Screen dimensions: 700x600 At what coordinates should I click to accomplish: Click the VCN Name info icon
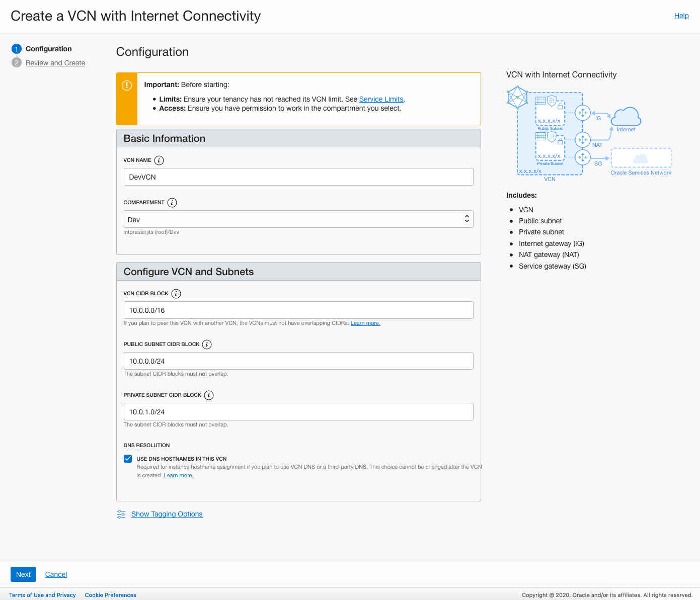click(x=159, y=160)
